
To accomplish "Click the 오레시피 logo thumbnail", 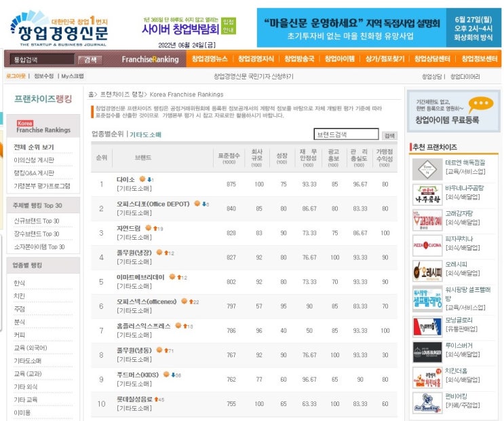I will pyautogui.click(x=427, y=271).
